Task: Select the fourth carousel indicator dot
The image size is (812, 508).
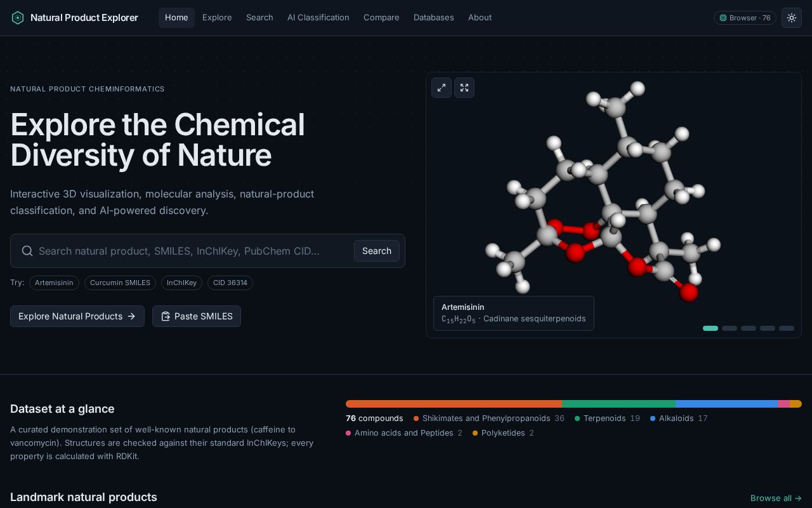Action: tap(768, 328)
